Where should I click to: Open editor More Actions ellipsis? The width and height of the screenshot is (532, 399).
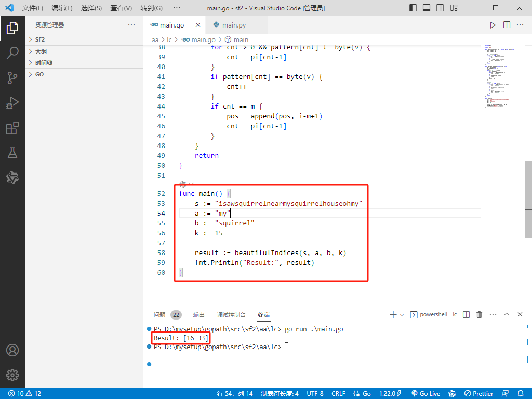(x=520, y=25)
